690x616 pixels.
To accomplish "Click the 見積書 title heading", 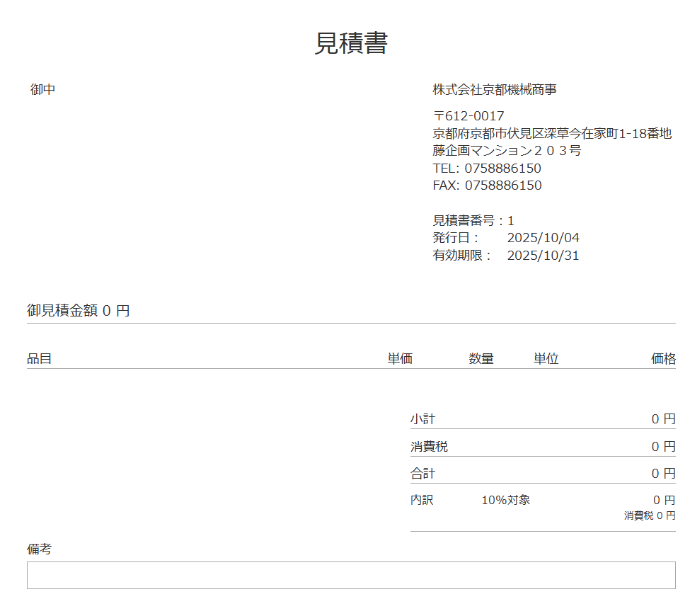I will (351, 44).
